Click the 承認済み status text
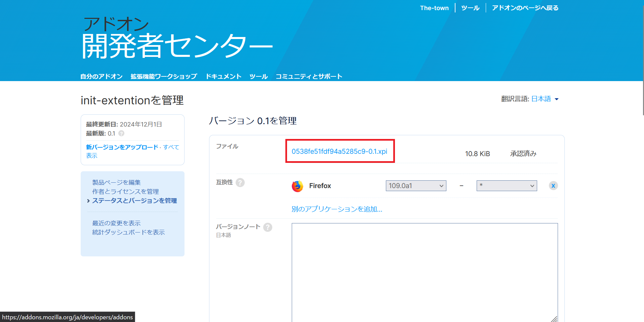Image resolution: width=644 pixels, height=322 pixels. click(523, 154)
